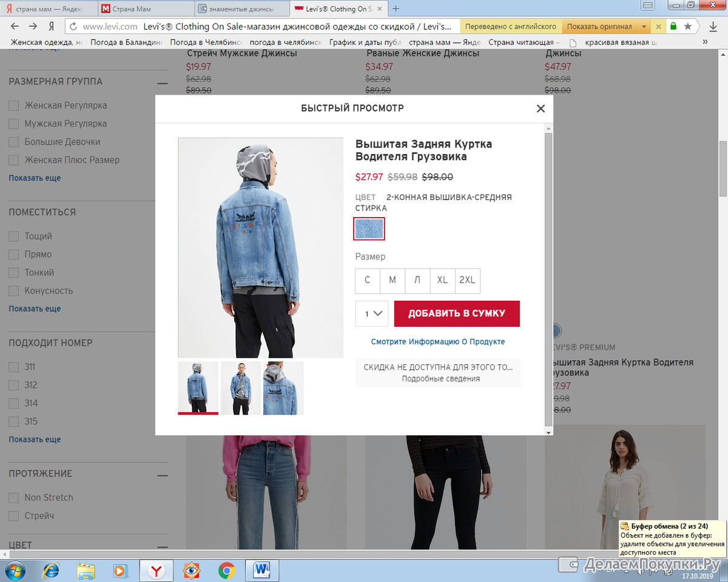Open the image viewer eye icon in taskbar

coord(192,570)
